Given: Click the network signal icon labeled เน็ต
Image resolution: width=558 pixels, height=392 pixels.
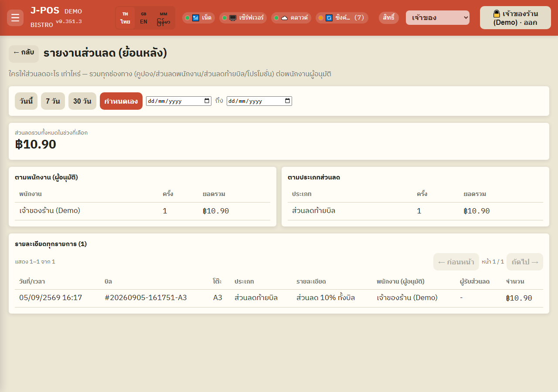Looking at the screenshot, I should click(x=196, y=18).
